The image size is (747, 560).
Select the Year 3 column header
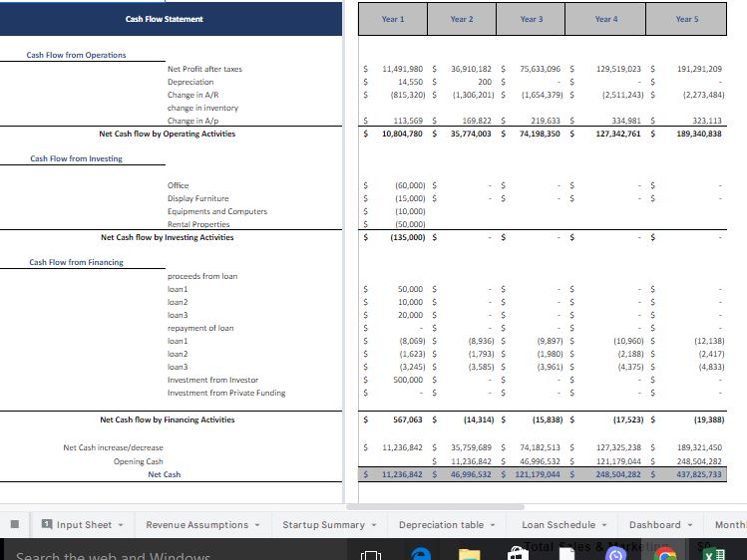click(531, 19)
